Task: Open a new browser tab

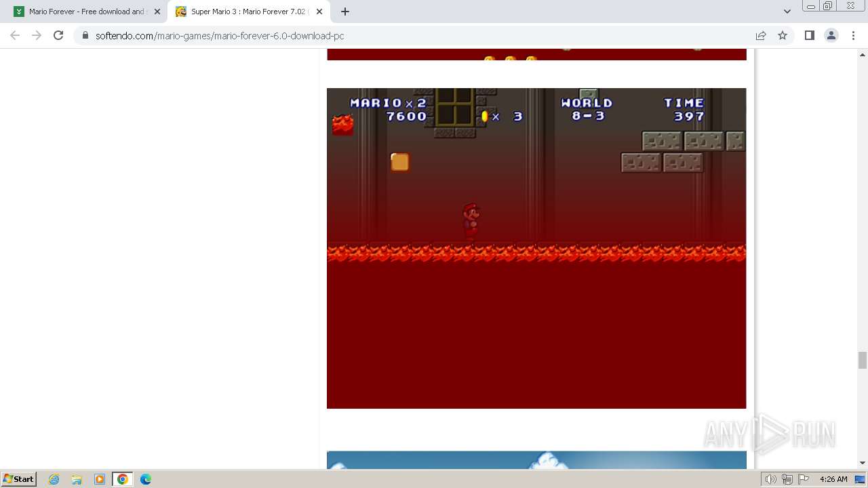Action: (345, 12)
